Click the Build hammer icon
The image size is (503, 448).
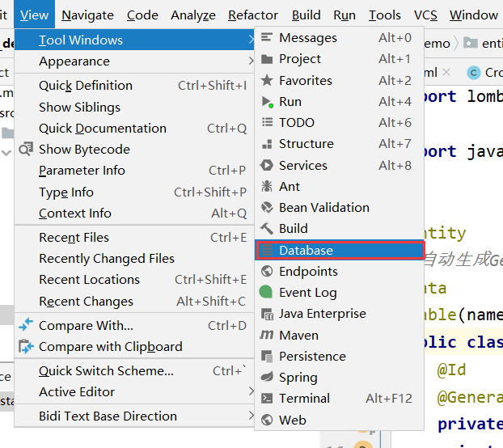tap(267, 229)
